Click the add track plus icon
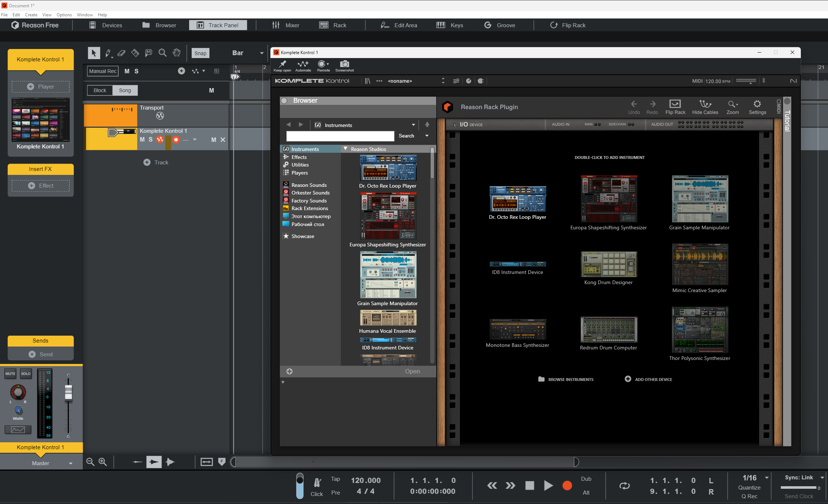828x504 pixels. [147, 162]
